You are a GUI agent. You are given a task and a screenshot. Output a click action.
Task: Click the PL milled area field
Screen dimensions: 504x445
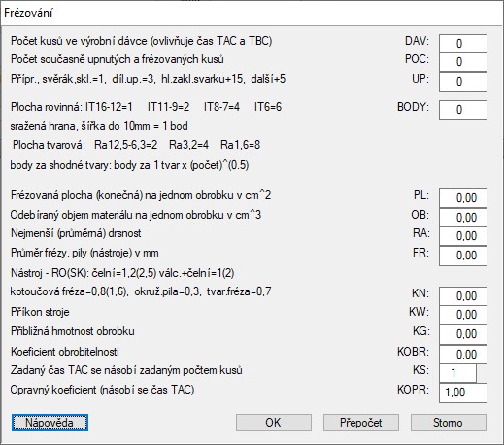pyautogui.click(x=463, y=198)
